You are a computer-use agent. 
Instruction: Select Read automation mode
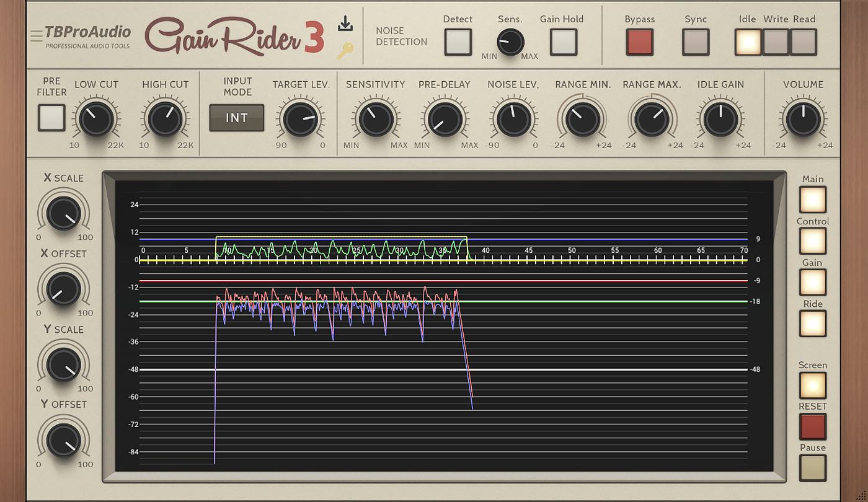(x=804, y=42)
